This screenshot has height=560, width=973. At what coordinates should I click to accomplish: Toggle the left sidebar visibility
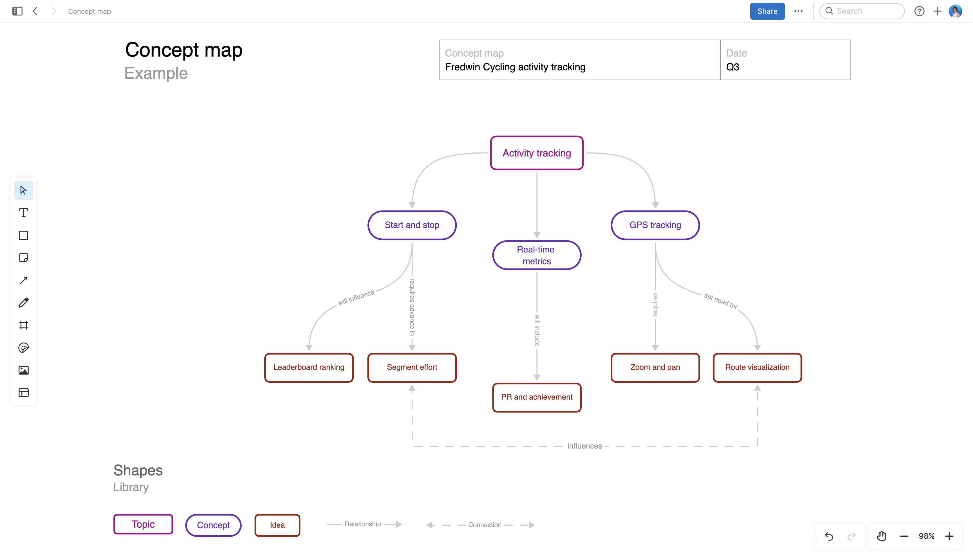pos(17,11)
